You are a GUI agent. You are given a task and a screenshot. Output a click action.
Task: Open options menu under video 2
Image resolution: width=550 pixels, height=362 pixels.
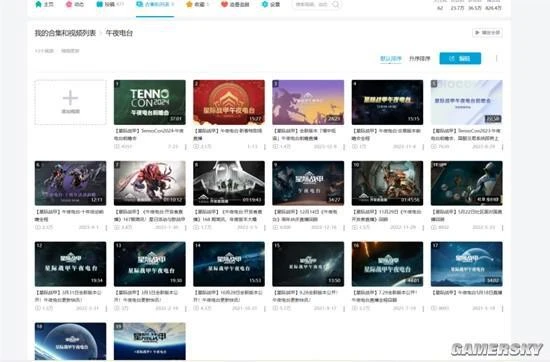tap(265, 147)
